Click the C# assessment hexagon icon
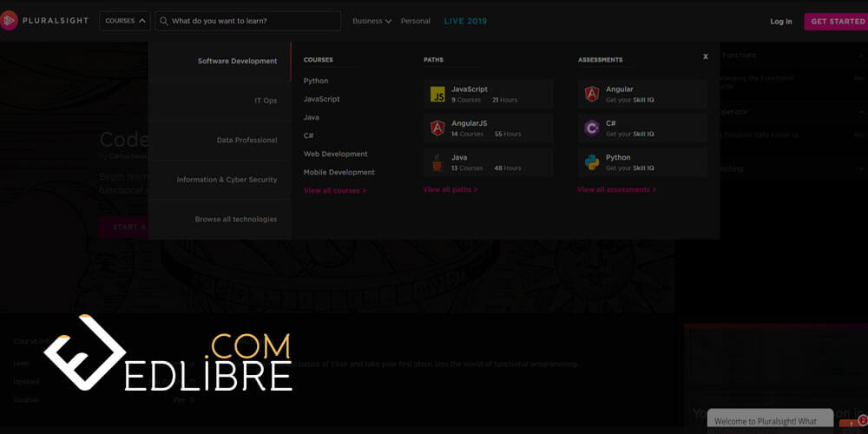Viewport: 868px width, 434px height. pyautogui.click(x=592, y=128)
